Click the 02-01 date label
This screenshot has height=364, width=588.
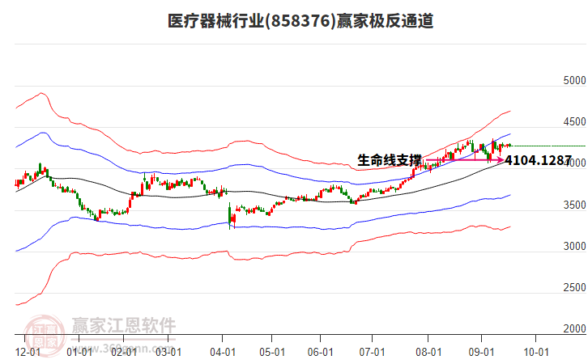click(x=124, y=352)
